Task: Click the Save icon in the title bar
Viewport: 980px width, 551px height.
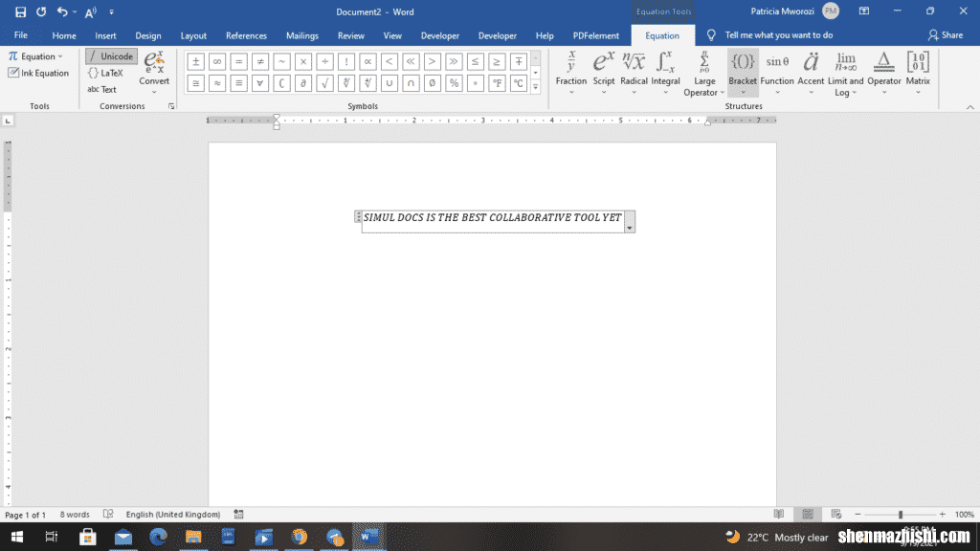Action: click(x=21, y=11)
